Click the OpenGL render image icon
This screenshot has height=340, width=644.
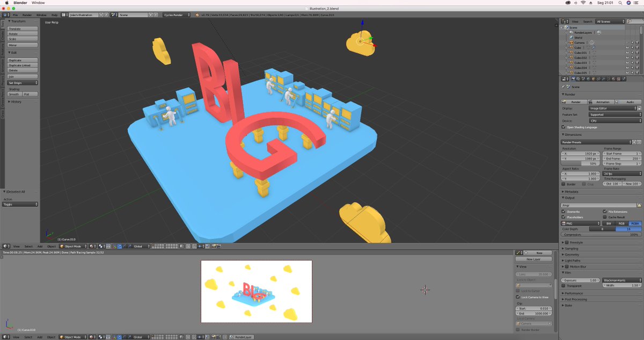(x=214, y=246)
